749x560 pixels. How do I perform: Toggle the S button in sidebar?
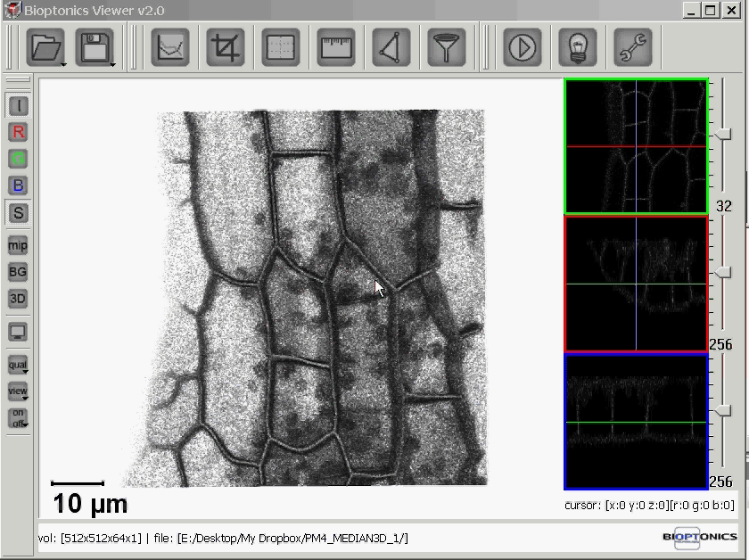(x=18, y=212)
